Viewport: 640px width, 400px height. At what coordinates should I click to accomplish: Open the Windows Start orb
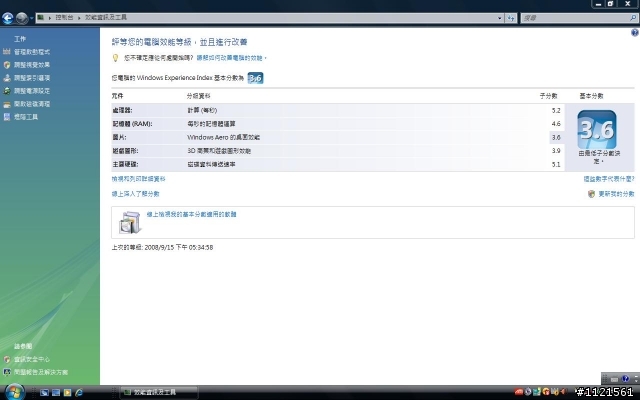point(13,392)
